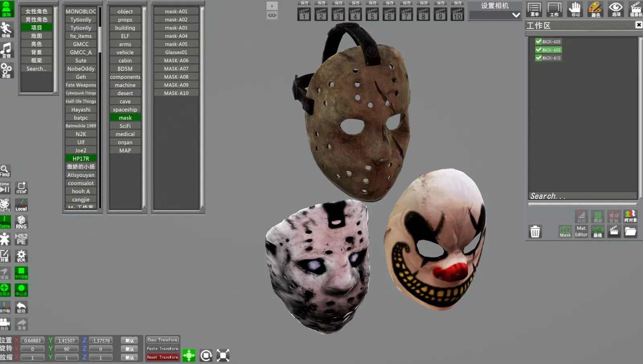Uncheck MASK-A08 visibility checkbox

pyautogui.click(x=538, y=41)
